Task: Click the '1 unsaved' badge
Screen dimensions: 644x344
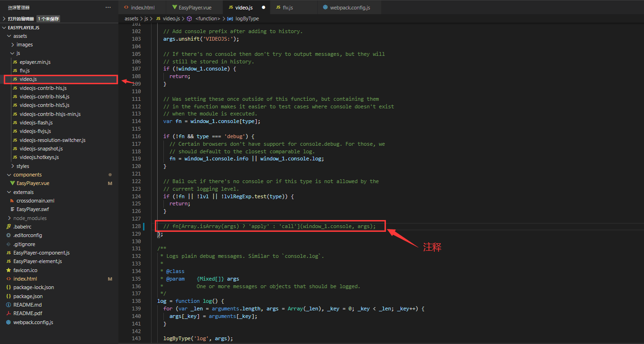Action: (x=48, y=19)
